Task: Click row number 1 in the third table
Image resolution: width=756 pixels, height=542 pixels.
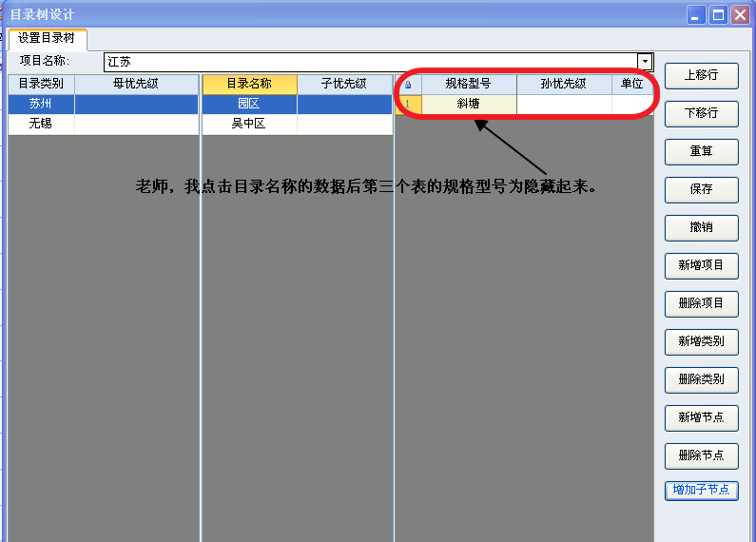Action: coord(408,105)
